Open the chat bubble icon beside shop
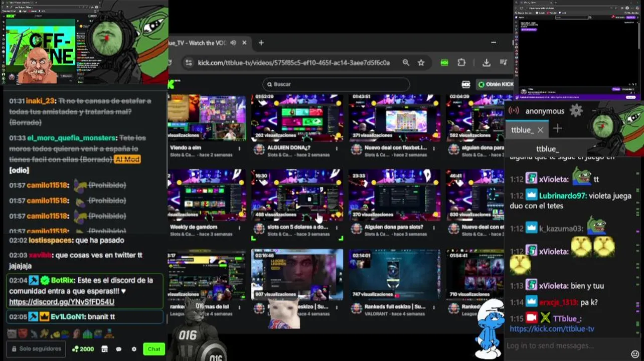644x361 pixels. tap(119, 349)
